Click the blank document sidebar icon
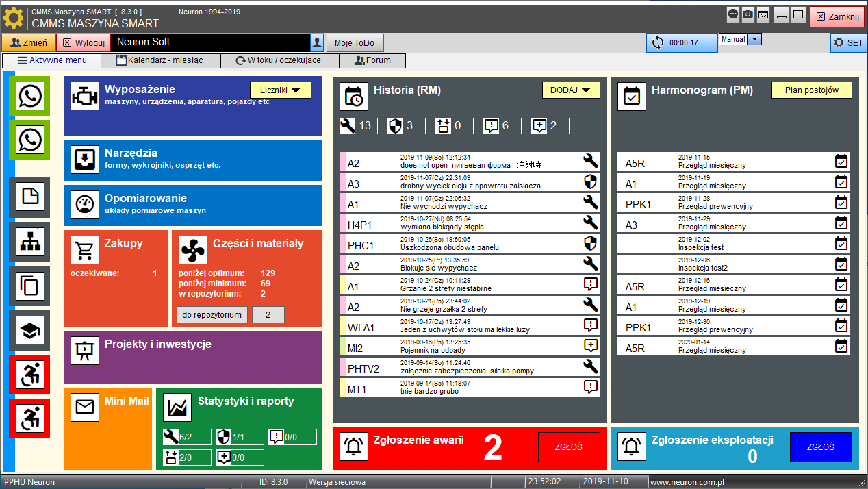 [30, 197]
